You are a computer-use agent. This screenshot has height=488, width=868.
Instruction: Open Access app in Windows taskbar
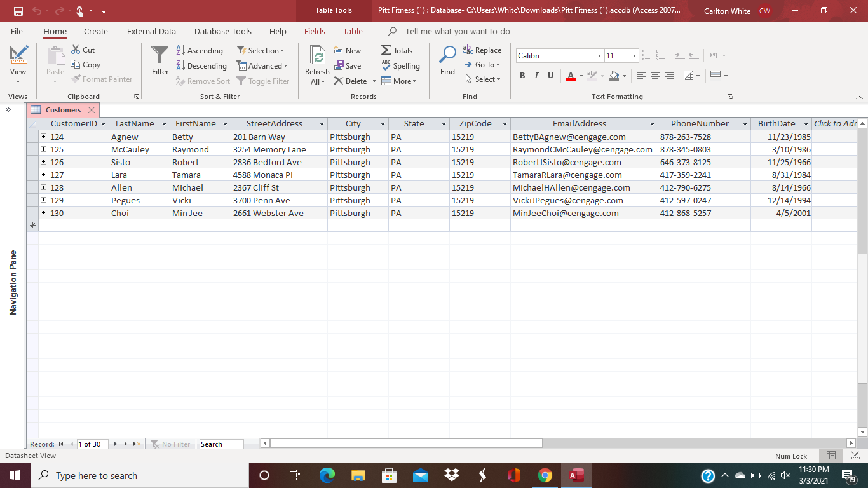pos(576,475)
